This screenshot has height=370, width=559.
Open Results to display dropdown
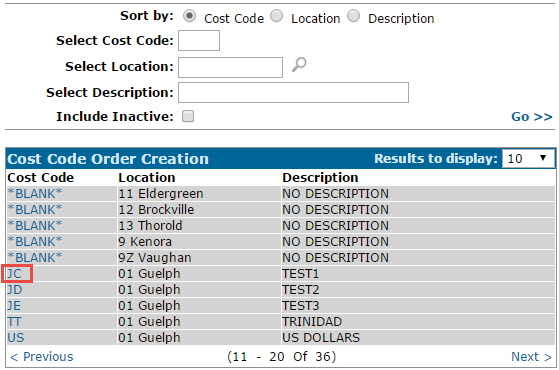528,158
